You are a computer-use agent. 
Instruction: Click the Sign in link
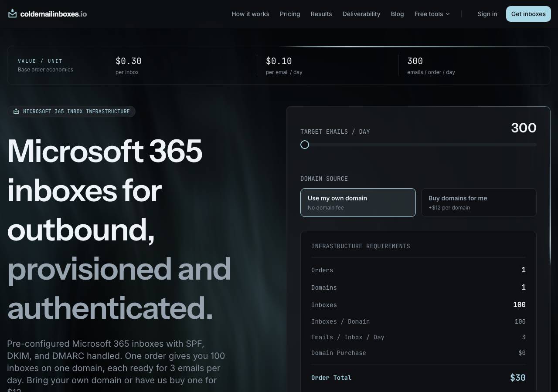pyautogui.click(x=487, y=14)
